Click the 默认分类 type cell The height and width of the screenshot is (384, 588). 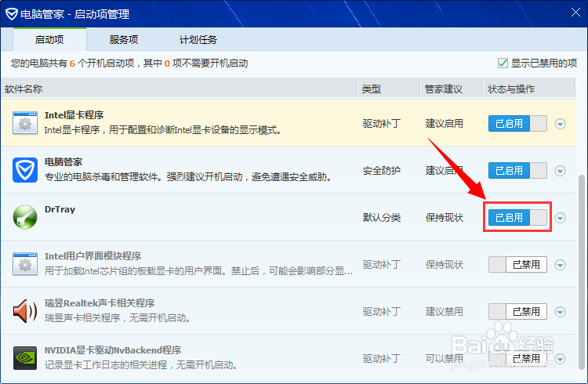pyautogui.click(x=382, y=218)
